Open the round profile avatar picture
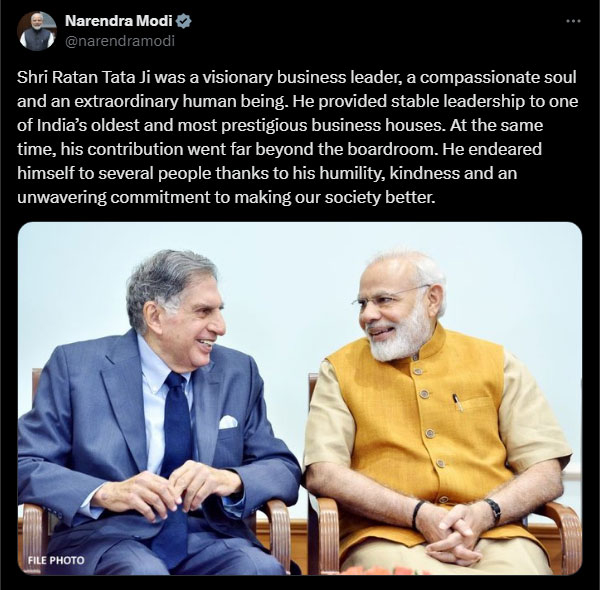Viewport: 600px width, 590px height. (x=37, y=31)
